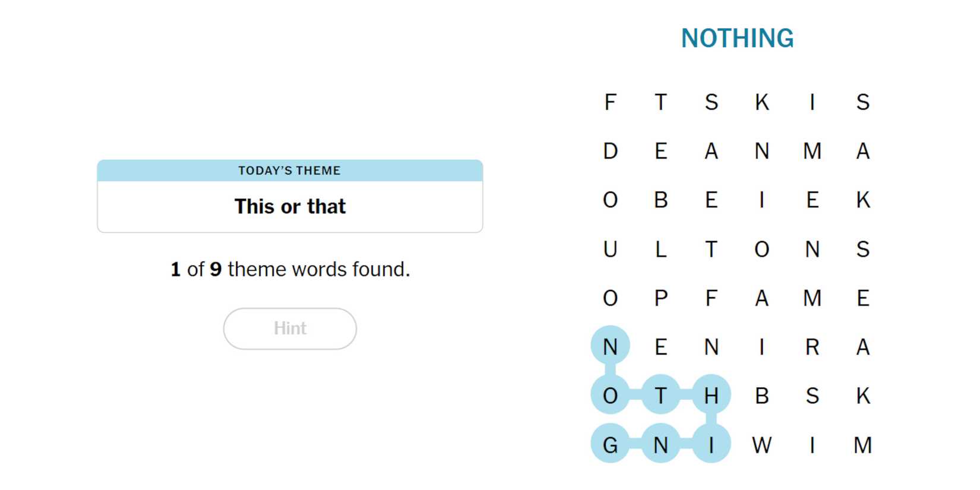Click the Hint button

click(290, 328)
